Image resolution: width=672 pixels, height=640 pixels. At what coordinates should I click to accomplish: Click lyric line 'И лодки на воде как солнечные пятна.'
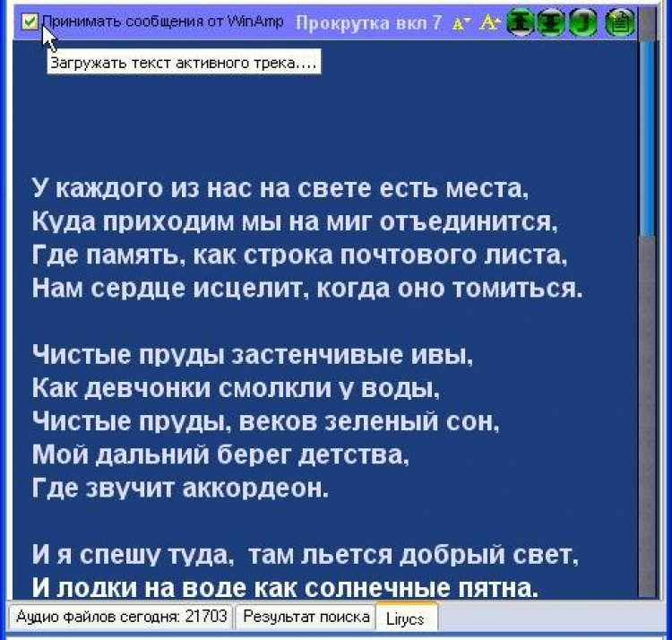[x=285, y=588]
